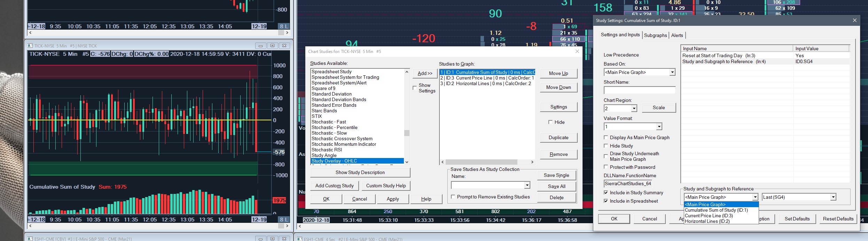Click Move Down button
Screen dimensions: 868x241
(558, 87)
